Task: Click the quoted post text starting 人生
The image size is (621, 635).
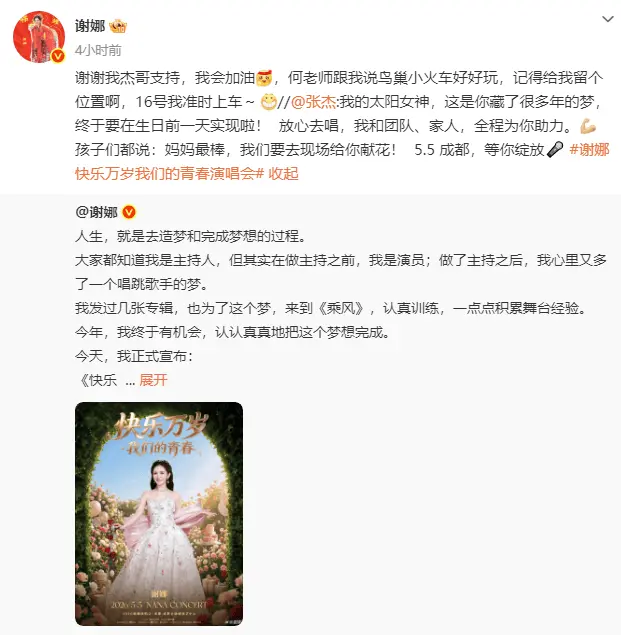Action: pos(190,236)
